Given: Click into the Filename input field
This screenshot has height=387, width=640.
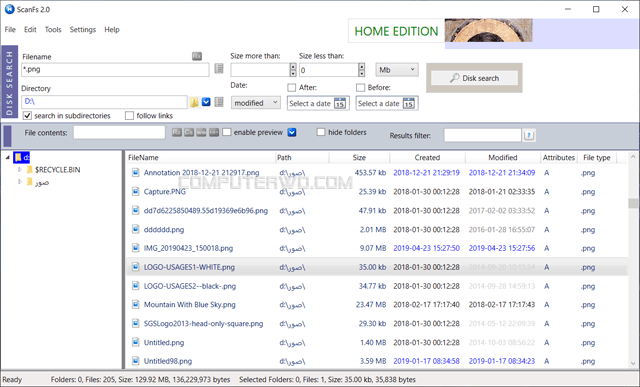Looking at the screenshot, I should click(115, 69).
